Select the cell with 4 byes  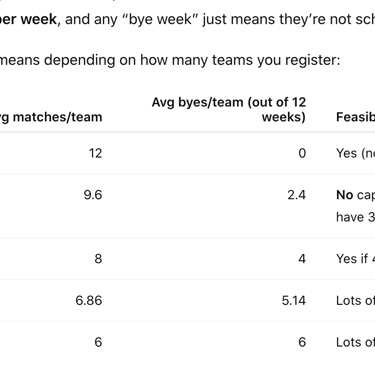click(x=302, y=259)
